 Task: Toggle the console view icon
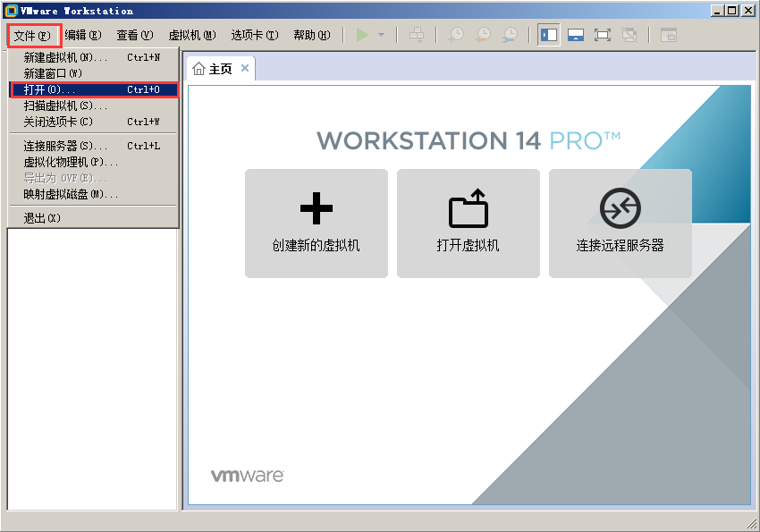tap(669, 35)
